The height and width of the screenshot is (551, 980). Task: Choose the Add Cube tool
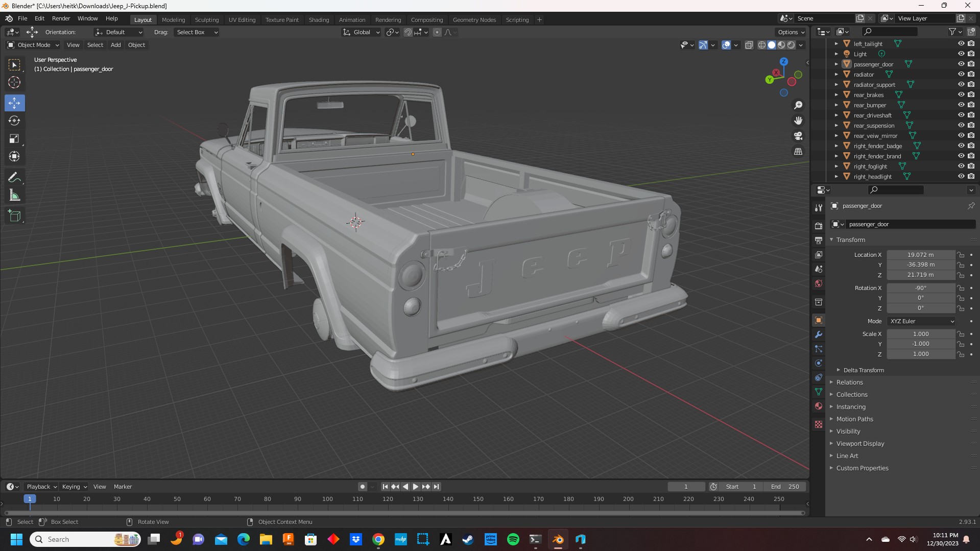click(x=14, y=216)
